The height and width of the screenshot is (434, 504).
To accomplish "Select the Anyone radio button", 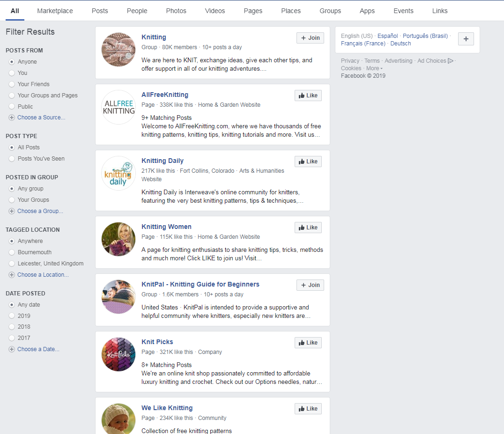I will (12, 62).
